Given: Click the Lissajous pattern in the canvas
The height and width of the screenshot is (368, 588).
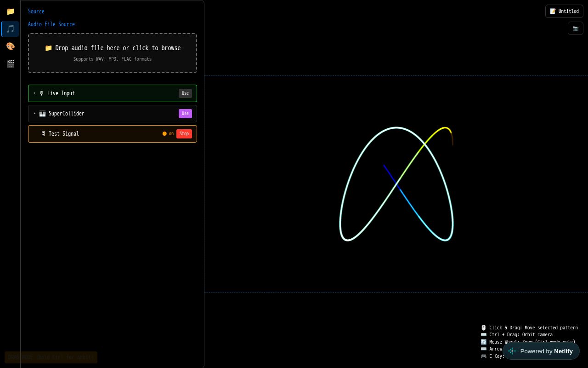Looking at the screenshot, I should 396,184.
